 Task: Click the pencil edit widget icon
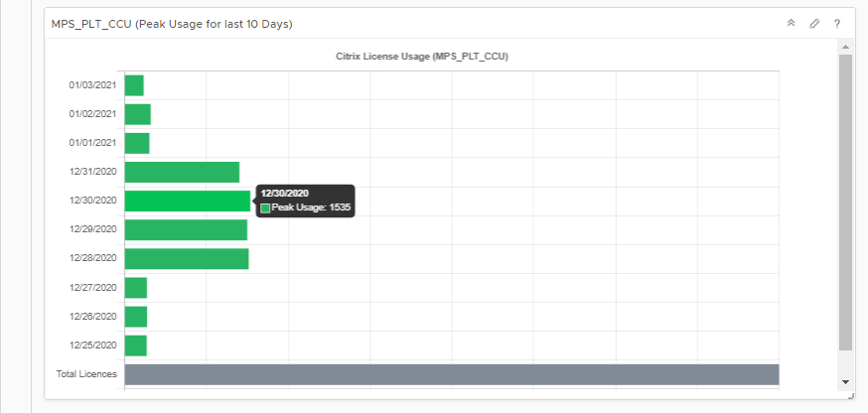click(x=814, y=24)
